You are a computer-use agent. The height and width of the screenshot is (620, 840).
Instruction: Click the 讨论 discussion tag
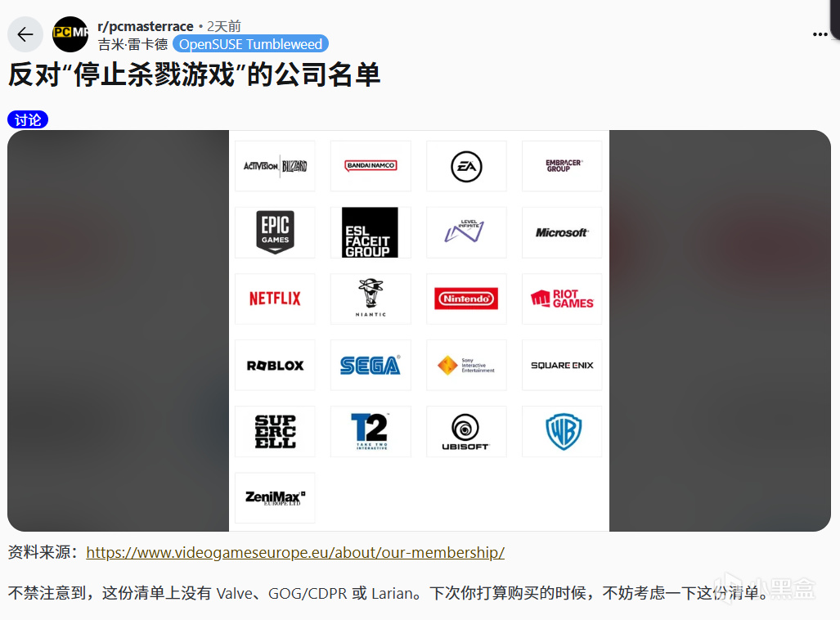[28, 119]
